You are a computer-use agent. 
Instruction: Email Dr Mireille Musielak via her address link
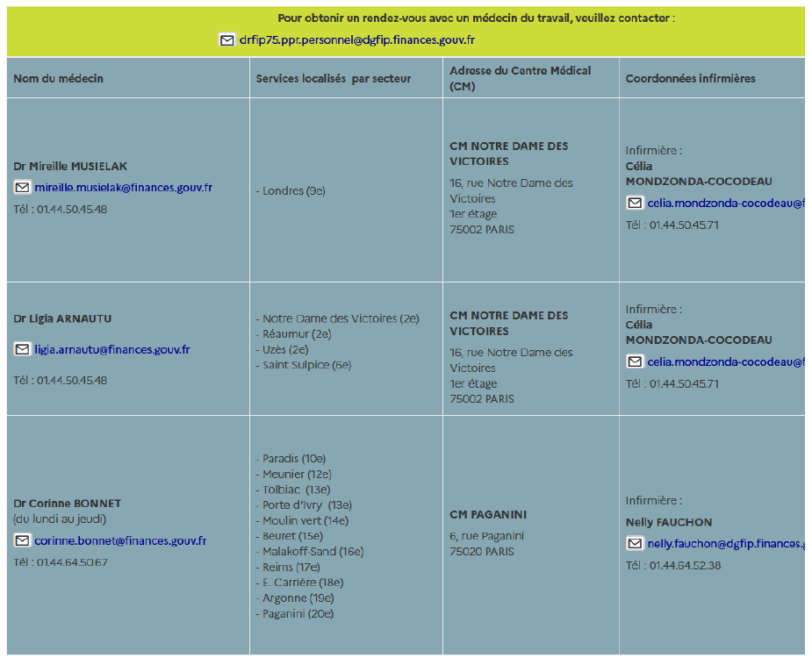coord(123,188)
